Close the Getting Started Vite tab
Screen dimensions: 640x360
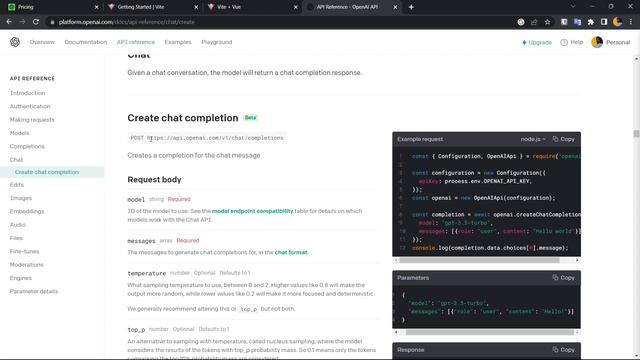pyautogui.click(x=196, y=7)
